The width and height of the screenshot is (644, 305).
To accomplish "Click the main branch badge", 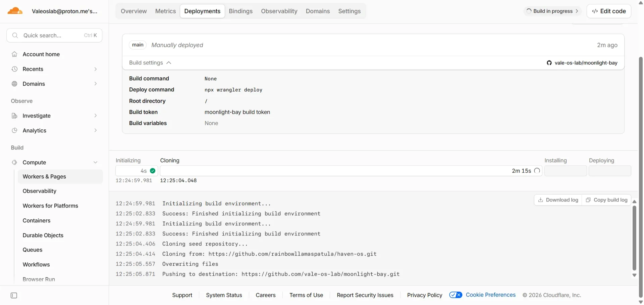I will pyautogui.click(x=138, y=45).
